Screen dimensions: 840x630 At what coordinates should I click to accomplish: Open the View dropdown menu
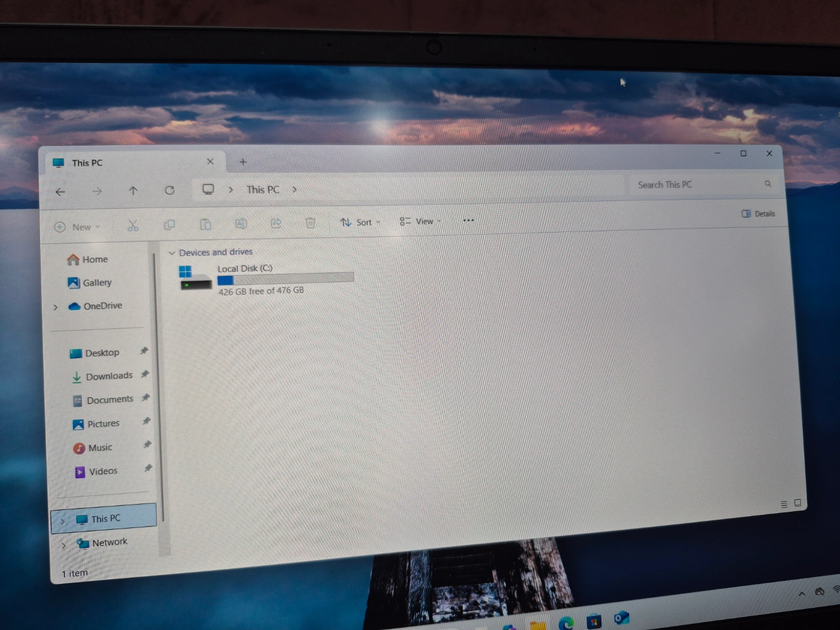tap(420, 222)
